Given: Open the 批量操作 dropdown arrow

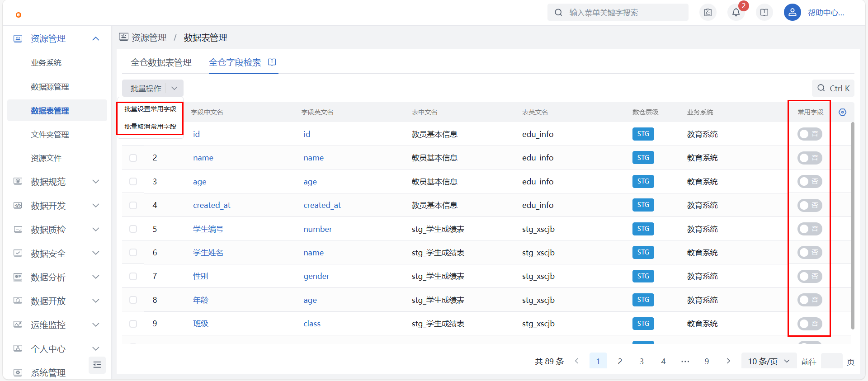Looking at the screenshot, I should pyautogui.click(x=175, y=88).
